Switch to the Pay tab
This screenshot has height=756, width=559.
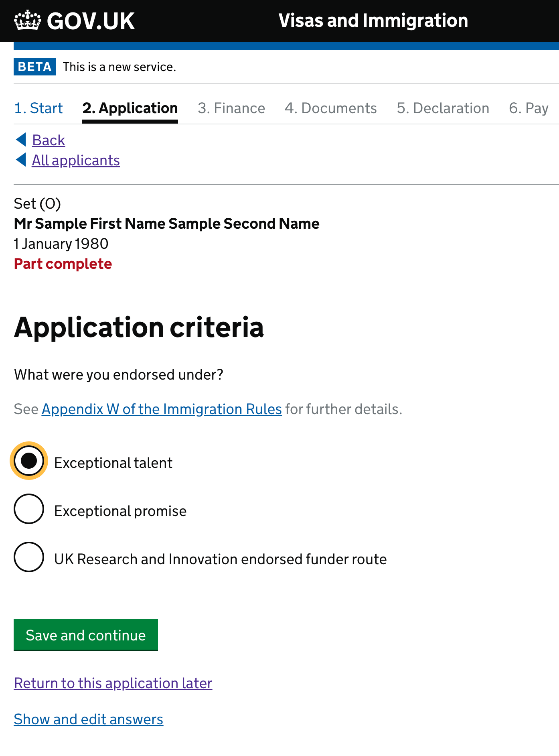click(529, 108)
